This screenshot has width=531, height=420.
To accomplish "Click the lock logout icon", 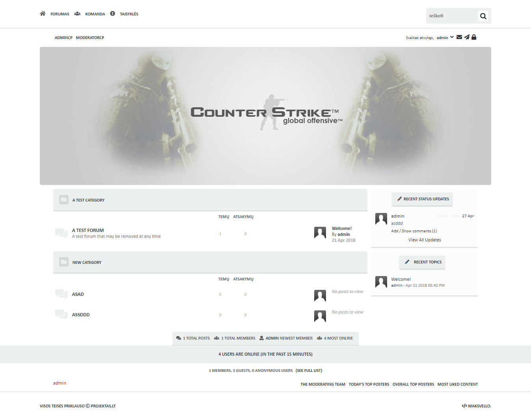I will (474, 37).
